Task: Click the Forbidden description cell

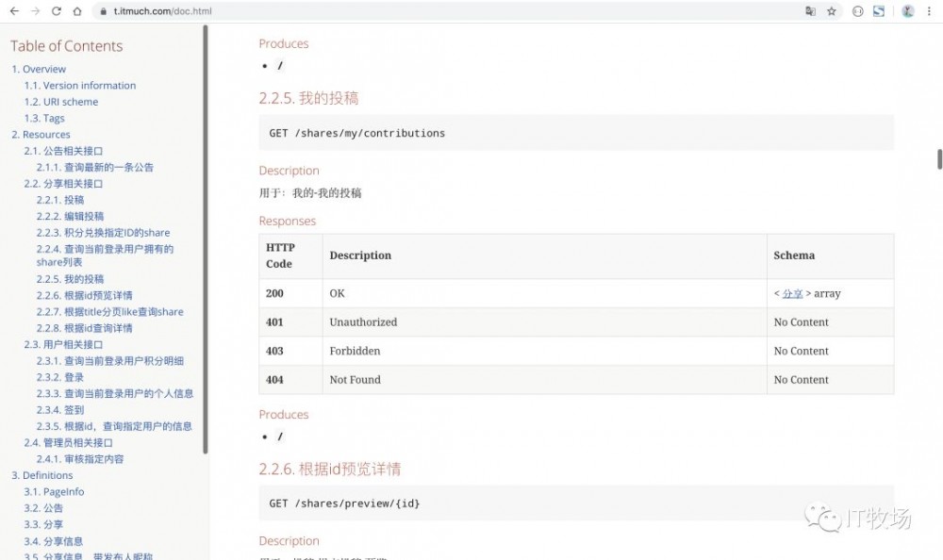Action: click(x=545, y=351)
